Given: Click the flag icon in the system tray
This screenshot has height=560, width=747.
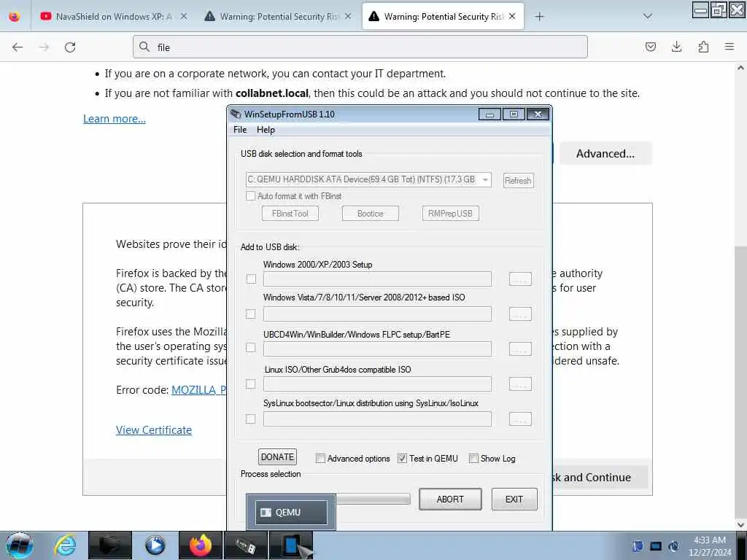Looking at the screenshot, I should pyautogui.click(x=638, y=546).
